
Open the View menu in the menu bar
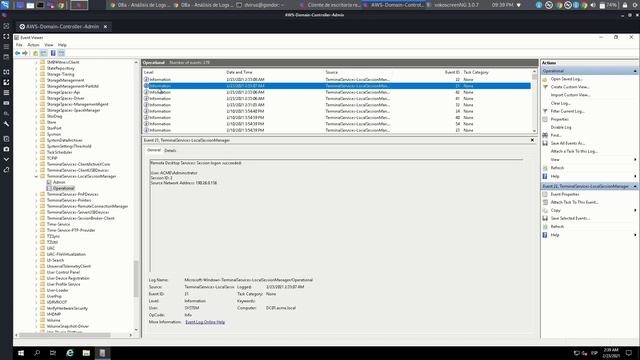[x=49, y=45]
